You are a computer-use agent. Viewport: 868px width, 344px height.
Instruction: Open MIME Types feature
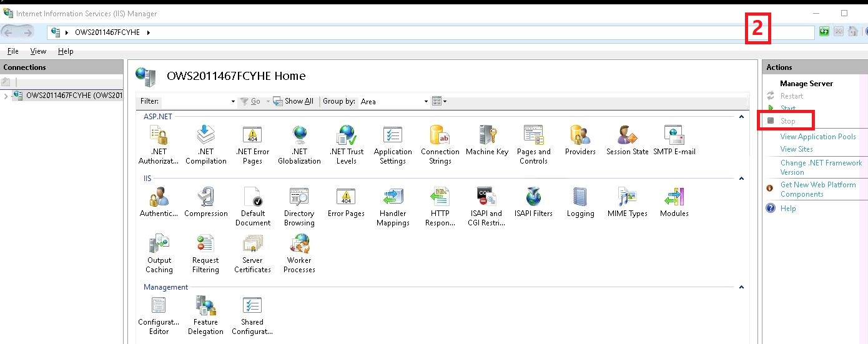click(x=627, y=202)
